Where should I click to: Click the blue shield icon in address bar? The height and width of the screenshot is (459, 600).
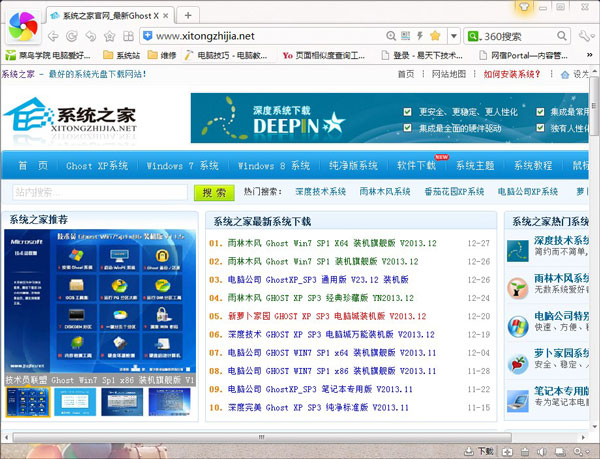pos(147,36)
